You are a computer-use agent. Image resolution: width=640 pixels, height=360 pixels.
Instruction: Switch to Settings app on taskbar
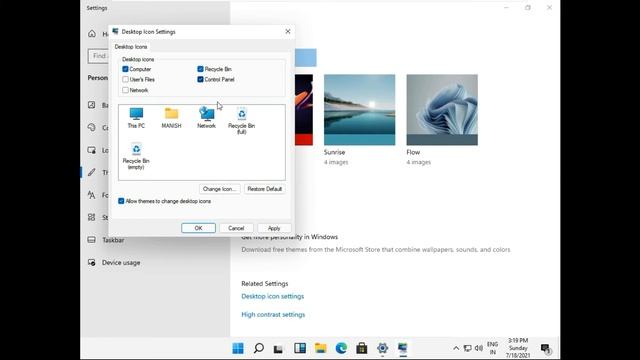pos(382,348)
